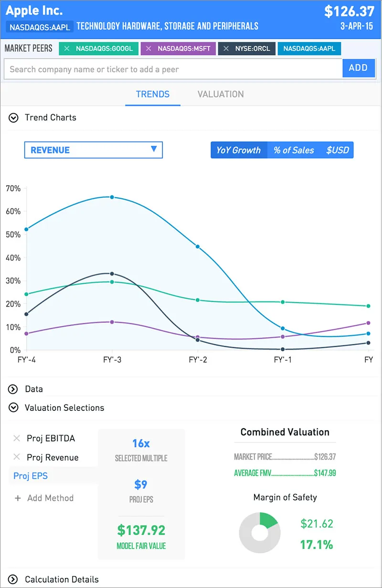Select the TRENDS tab

152,94
